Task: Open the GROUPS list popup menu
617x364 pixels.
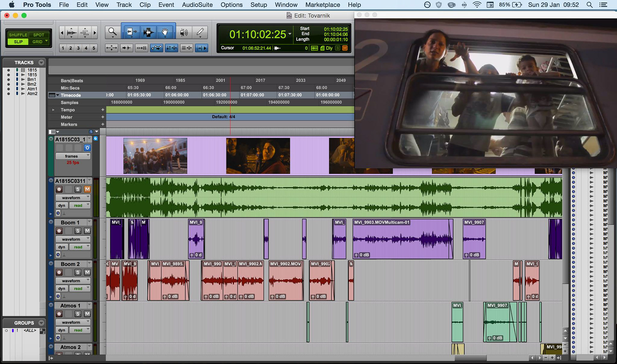Action: point(41,323)
